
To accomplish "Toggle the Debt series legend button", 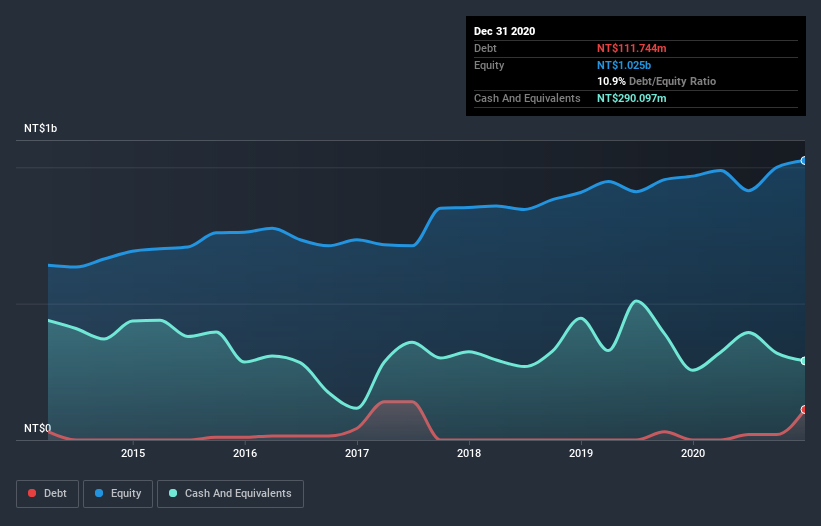I will click(47, 494).
